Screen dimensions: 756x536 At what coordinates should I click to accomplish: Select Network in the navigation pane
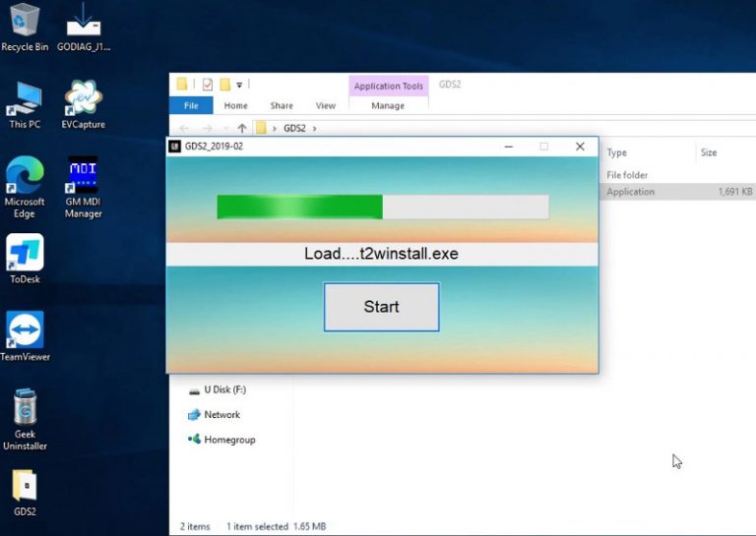221,415
